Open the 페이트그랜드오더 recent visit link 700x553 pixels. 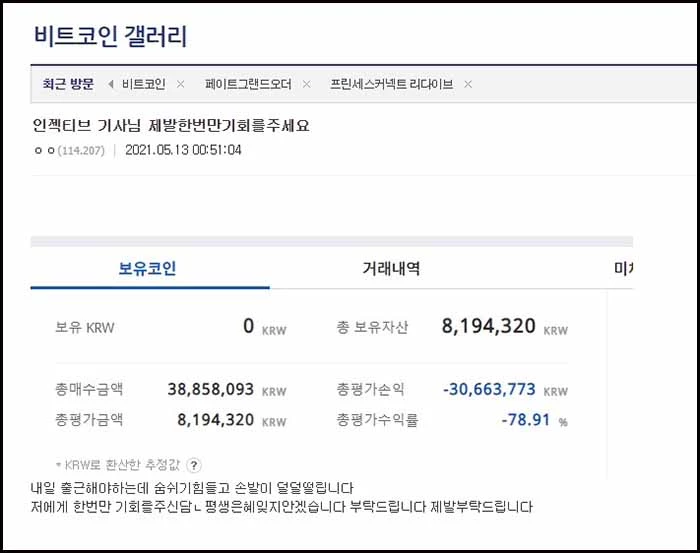(x=248, y=84)
